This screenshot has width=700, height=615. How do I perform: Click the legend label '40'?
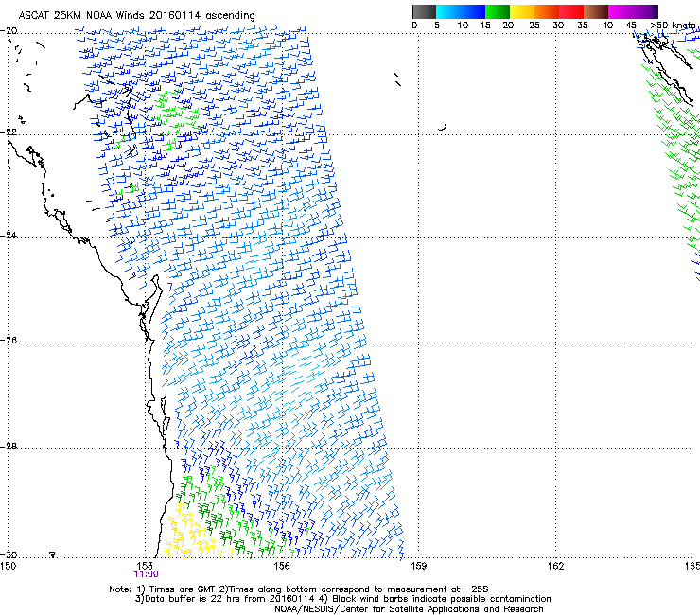(x=607, y=26)
